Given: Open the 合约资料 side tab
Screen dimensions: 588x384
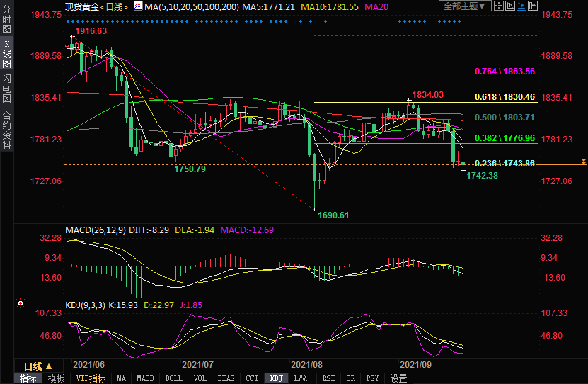Looking at the screenshot, I should pyautogui.click(x=6, y=130).
